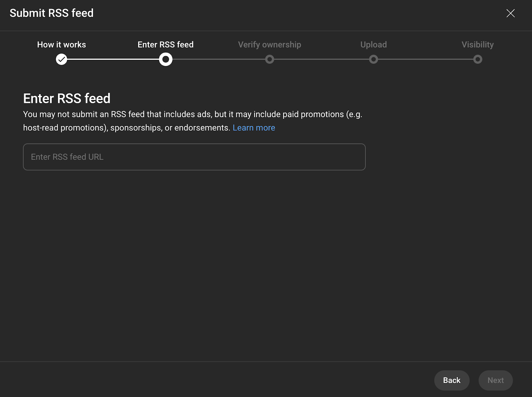Open the How it works step label
Screen dimensions: 532x397
[62, 45]
